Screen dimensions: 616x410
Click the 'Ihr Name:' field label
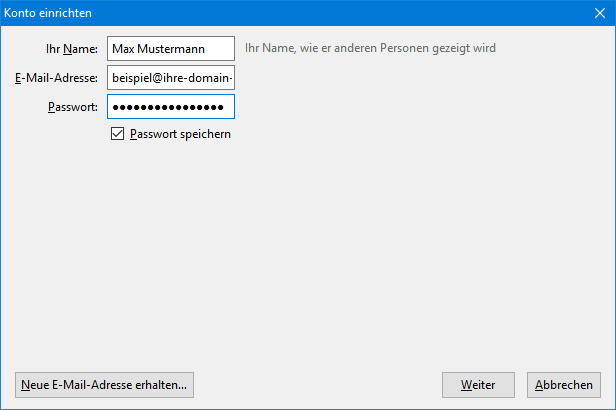coord(72,48)
